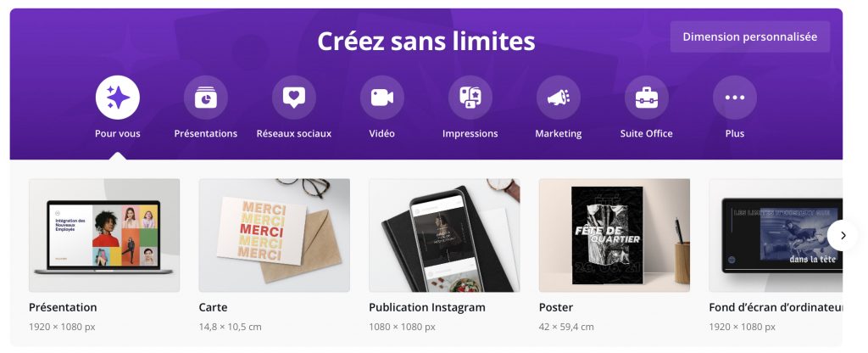The width and height of the screenshot is (868, 353).
Task: Select the Réseaux sociaux heart icon
Action: click(x=294, y=98)
